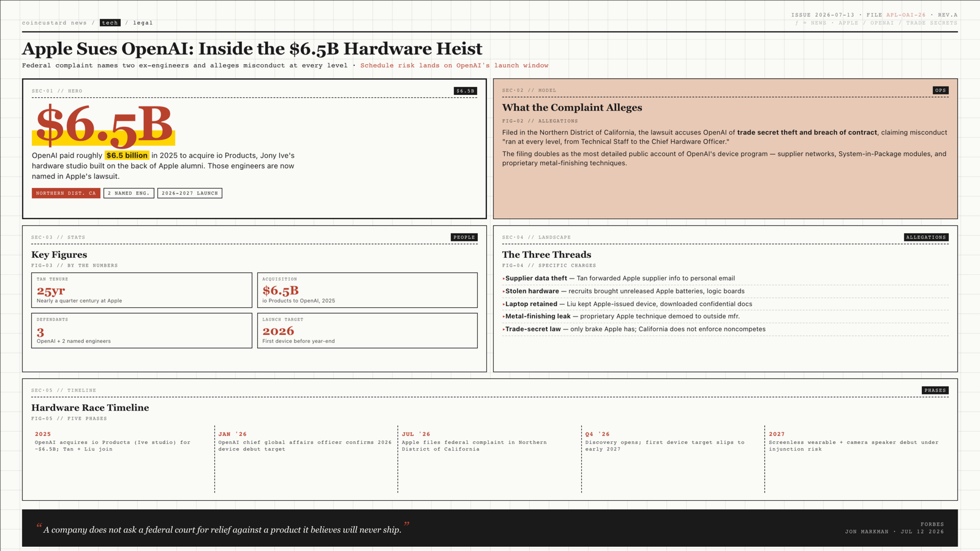
Task: Open the Tan Tenure 25yr stat card
Action: click(x=141, y=290)
